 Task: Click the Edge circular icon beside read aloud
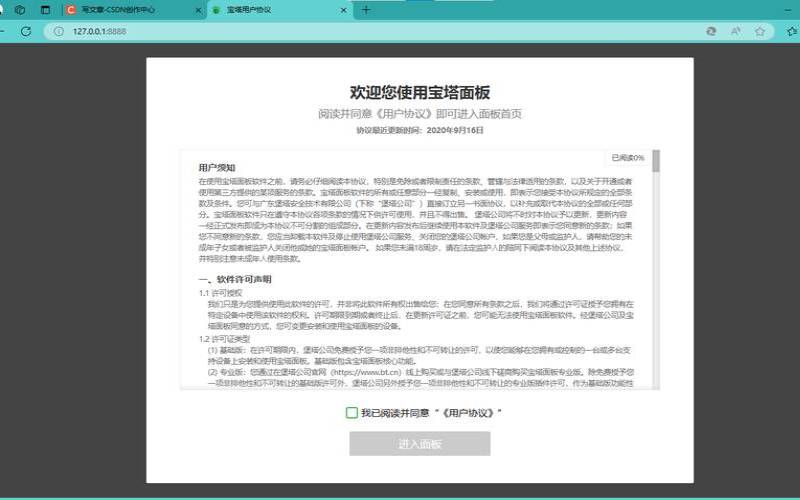(711, 31)
